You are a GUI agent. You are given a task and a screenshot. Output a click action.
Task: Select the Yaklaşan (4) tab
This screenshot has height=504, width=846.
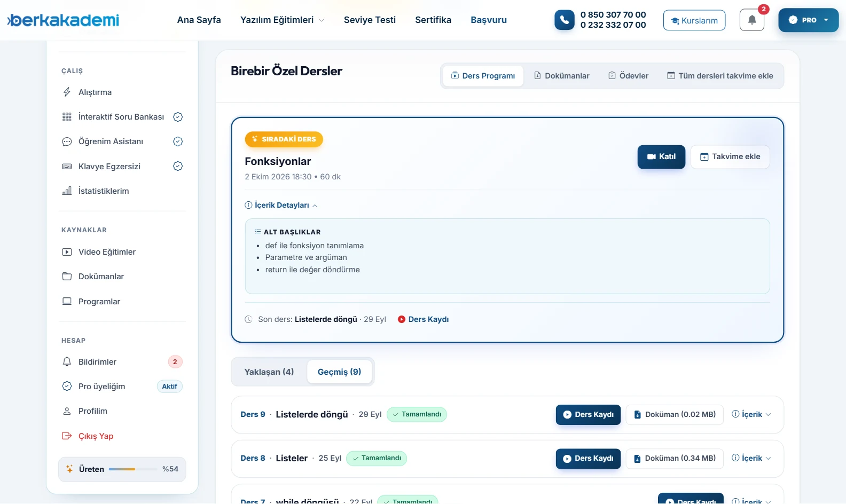[269, 372]
